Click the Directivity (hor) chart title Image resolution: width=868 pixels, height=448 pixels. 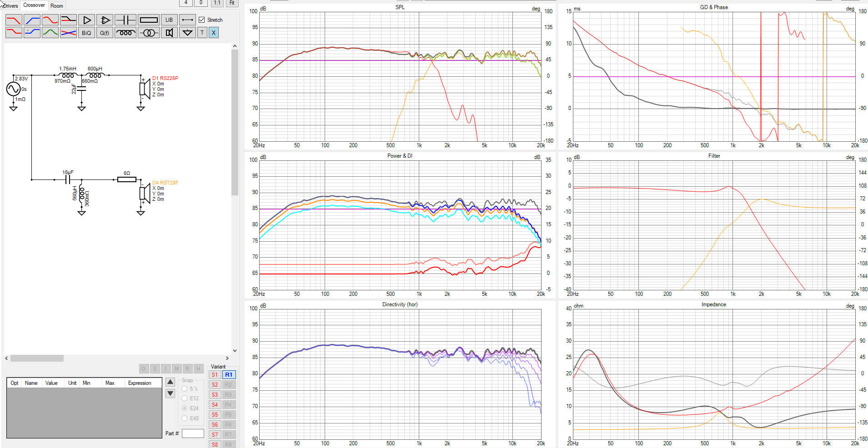(x=400, y=304)
